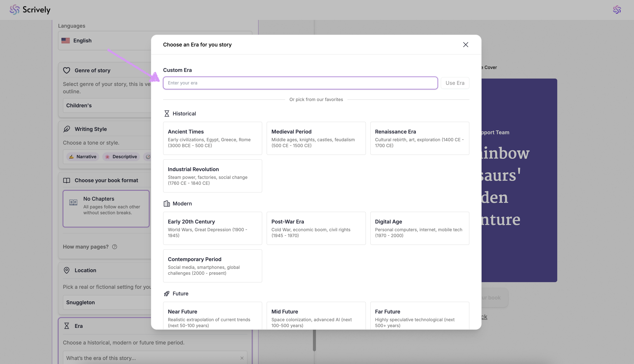Choose the Medieval Period era card
Screen dimensions: 634x364
316,138
